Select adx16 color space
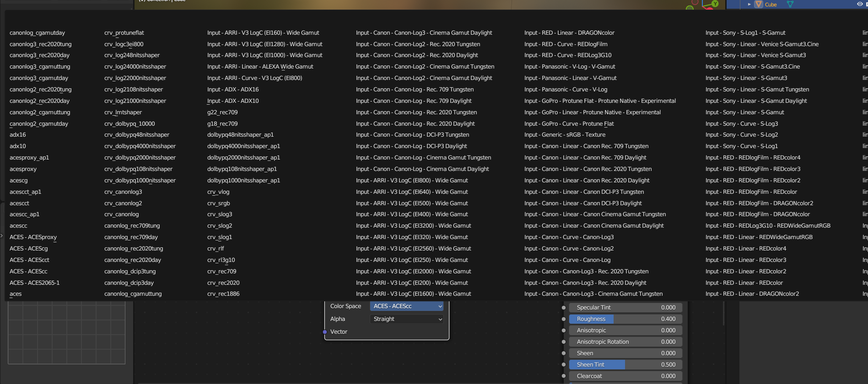Viewport: 868px width, 384px height. click(18, 135)
